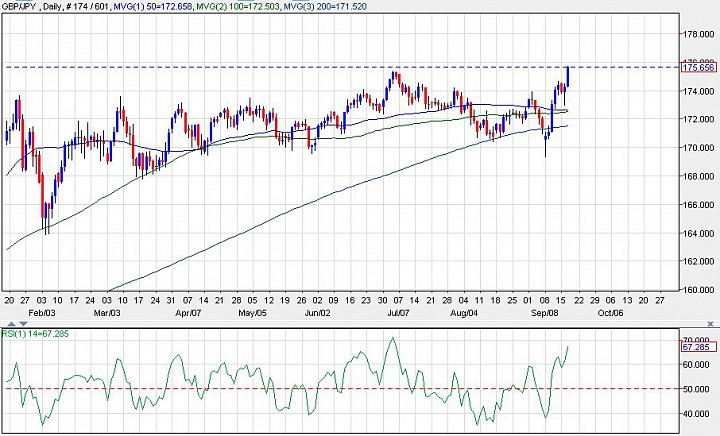Click the RSI value tag 67.285
The image size is (720, 436).
(x=698, y=347)
